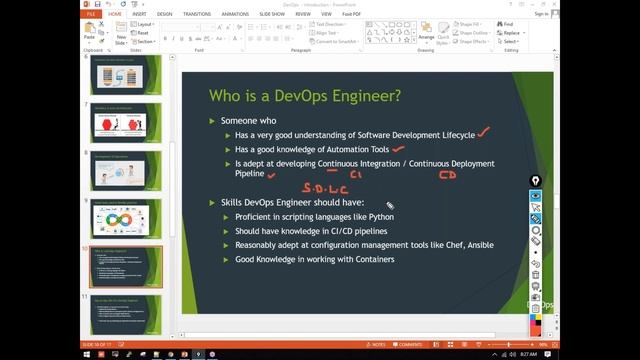This screenshot has width=640, height=360.
Task: Click the taskbar clock showing 8:27 AM
Action: tap(529, 354)
